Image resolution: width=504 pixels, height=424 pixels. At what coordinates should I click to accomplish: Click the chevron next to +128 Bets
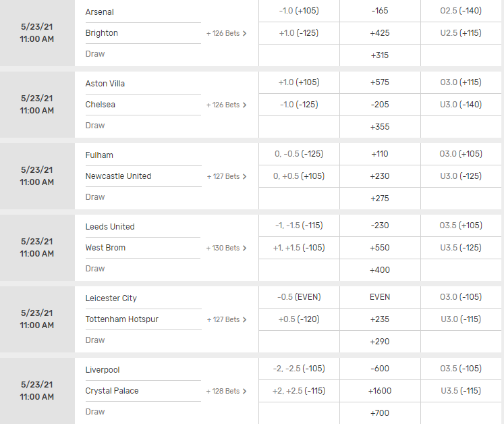[x=245, y=391]
